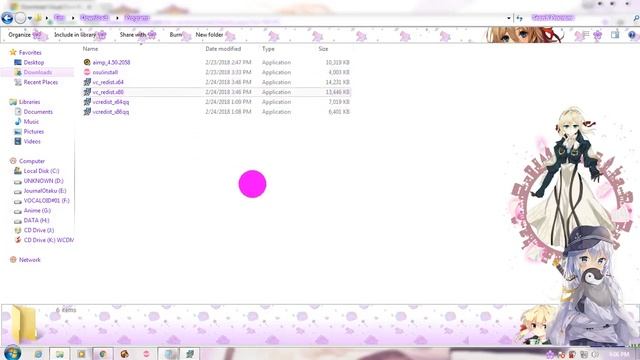Open the recent locations dropdown arrow
640x360 pixels.
[30, 18]
